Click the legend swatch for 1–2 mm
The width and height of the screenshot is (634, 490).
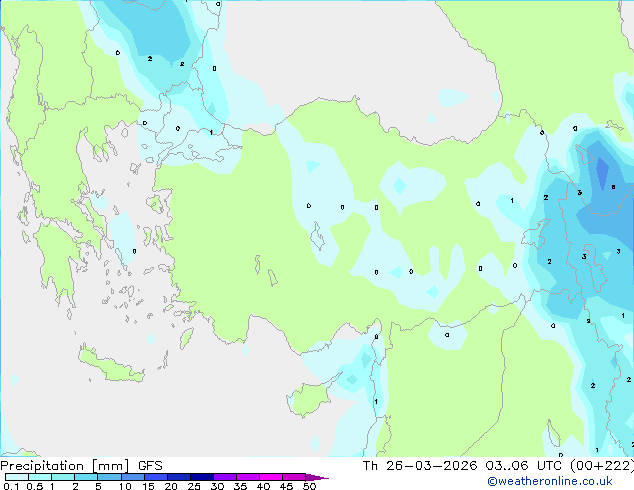click(63, 477)
